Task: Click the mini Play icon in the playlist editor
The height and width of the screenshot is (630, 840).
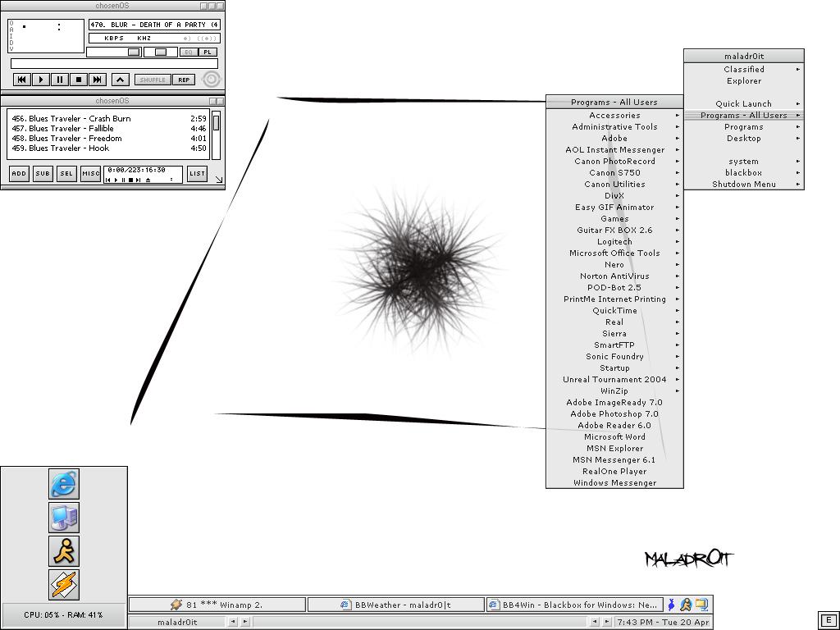Action: click(x=116, y=180)
